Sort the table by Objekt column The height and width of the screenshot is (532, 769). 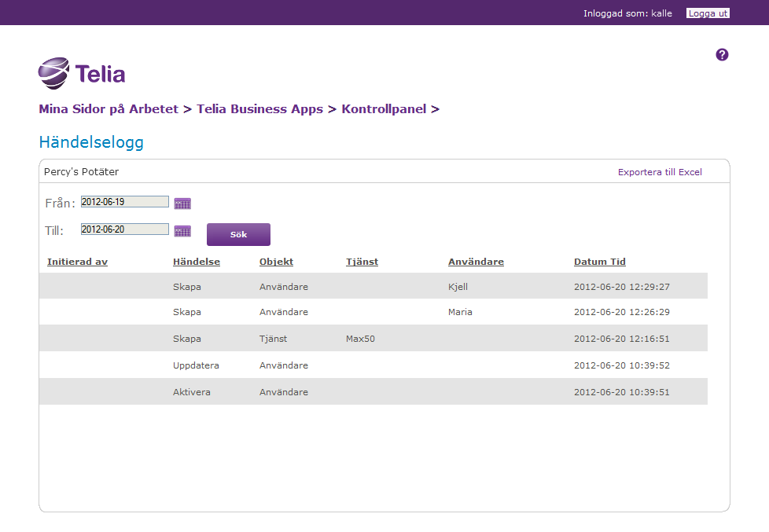pyautogui.click(x=276, y=262)
